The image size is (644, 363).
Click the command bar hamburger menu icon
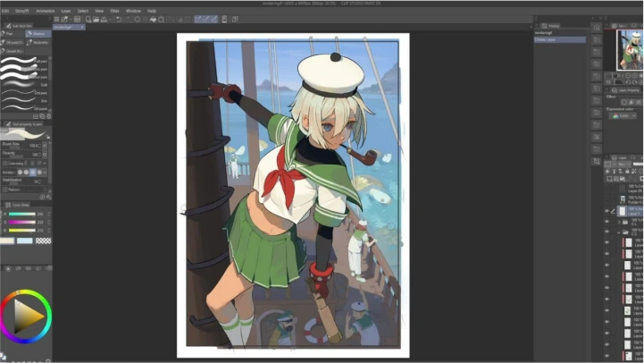coord(56,20)
